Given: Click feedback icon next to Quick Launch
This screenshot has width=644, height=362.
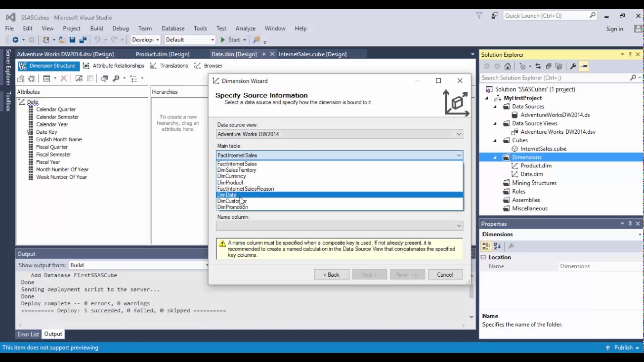Looking at the screenshot, I should click(x=495, y=16).
